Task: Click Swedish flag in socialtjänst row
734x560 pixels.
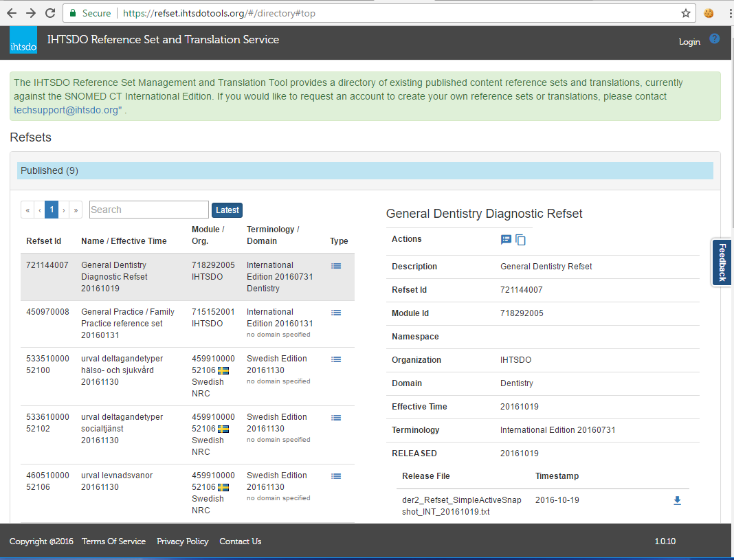Action: [223, 429]
